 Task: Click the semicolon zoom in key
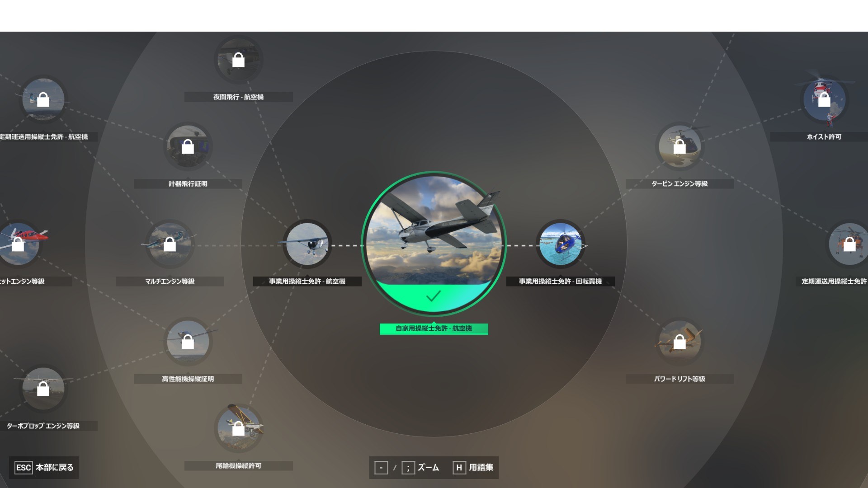pos(408,468)
